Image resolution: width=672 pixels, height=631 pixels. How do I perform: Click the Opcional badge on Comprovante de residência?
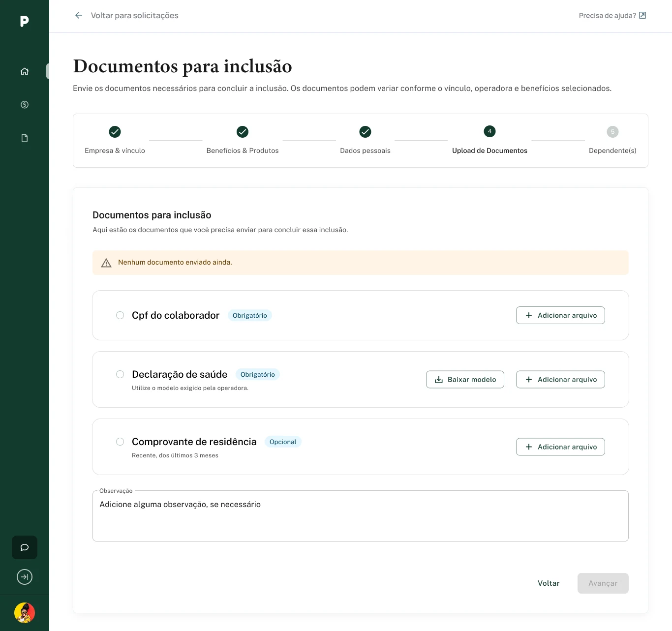[x=283, y=442]
